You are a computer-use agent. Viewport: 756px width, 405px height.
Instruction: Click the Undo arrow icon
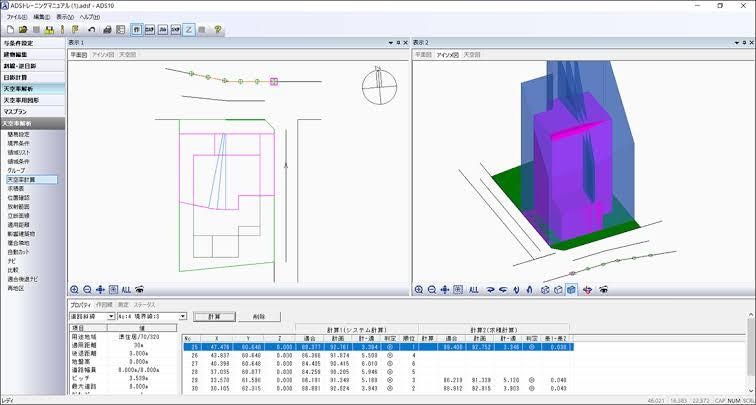[92, 30]
